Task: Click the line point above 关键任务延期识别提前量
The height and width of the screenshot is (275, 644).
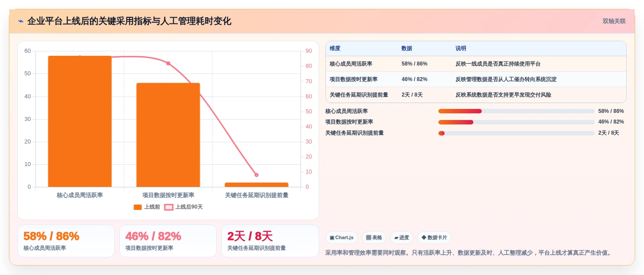Action: [x=256, y=175]
